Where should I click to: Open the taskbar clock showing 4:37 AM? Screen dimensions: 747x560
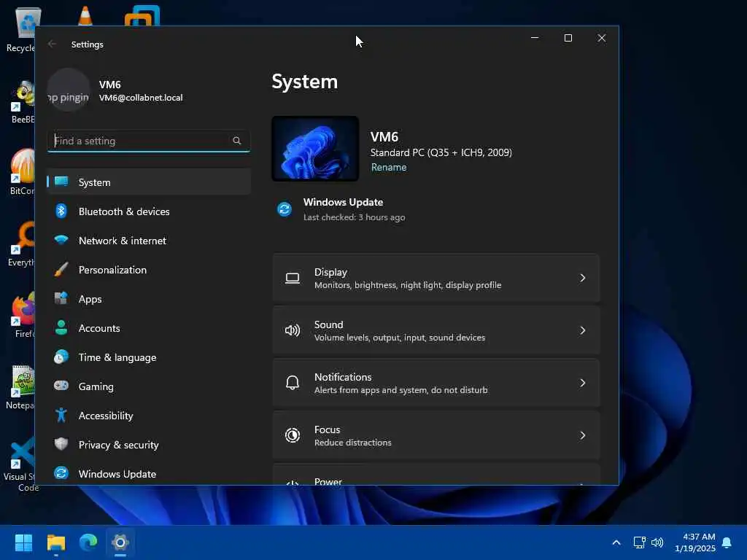click(x=695, y=542)
